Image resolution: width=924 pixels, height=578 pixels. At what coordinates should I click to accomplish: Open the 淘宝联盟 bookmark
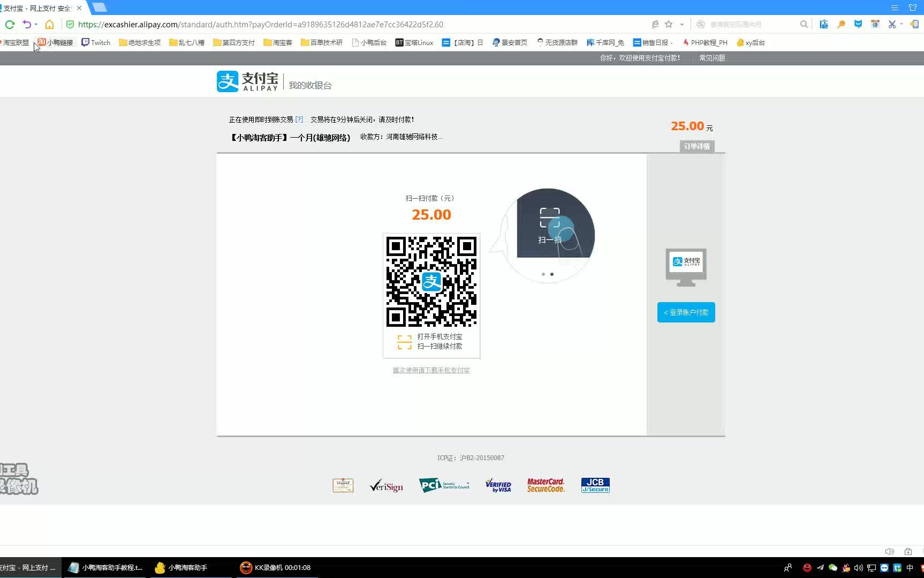click(x=14, y=42)
